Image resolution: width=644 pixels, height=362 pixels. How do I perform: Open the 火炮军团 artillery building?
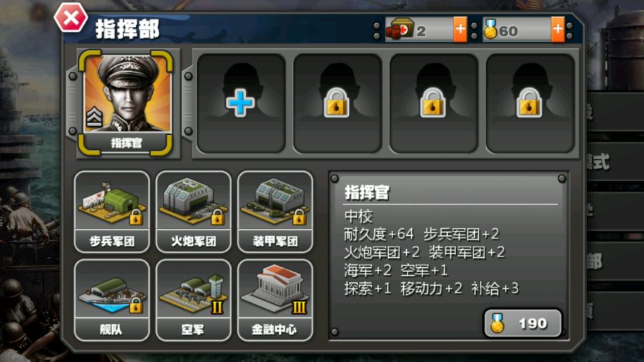point(193,212)
